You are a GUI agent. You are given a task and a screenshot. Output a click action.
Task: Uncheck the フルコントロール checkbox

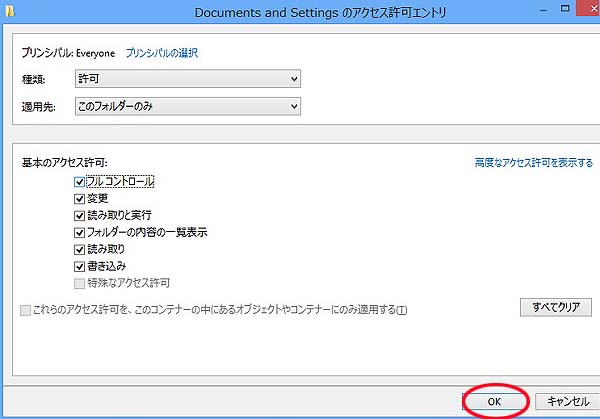(x=80, y=182)
